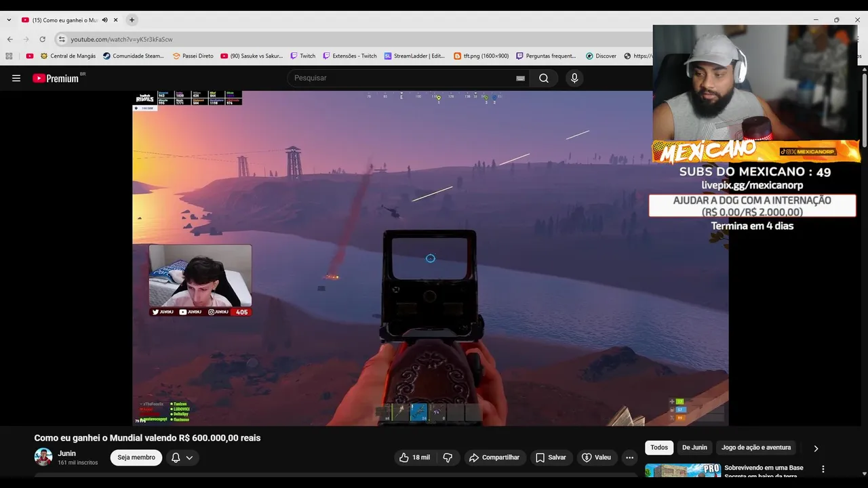This screenshot has height=488, width=868.
Task: Close the 'Como eu ganhei o Mu' tab
Action: point(116,20)
